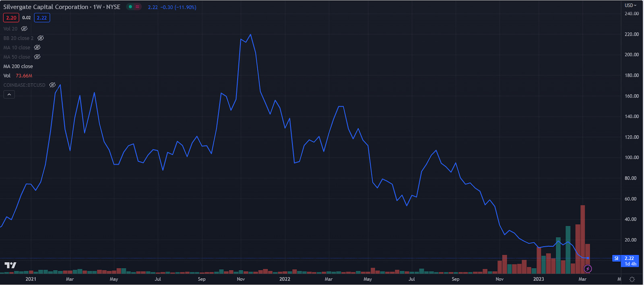
Task: Open chart settings gear icon
Action: (632, 279)
